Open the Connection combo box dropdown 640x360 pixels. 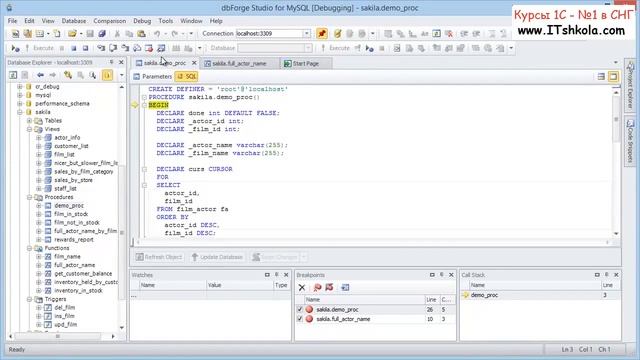[x=307, y=33]
